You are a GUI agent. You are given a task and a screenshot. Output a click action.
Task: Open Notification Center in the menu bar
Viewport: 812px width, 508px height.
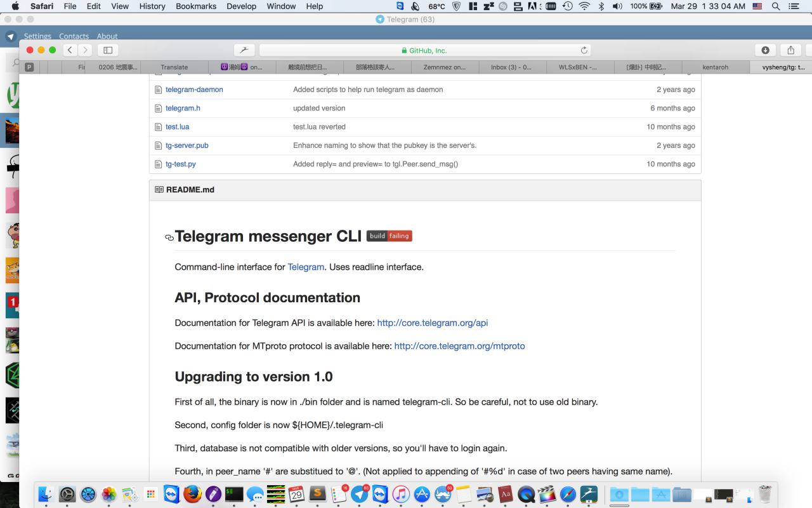794,6
